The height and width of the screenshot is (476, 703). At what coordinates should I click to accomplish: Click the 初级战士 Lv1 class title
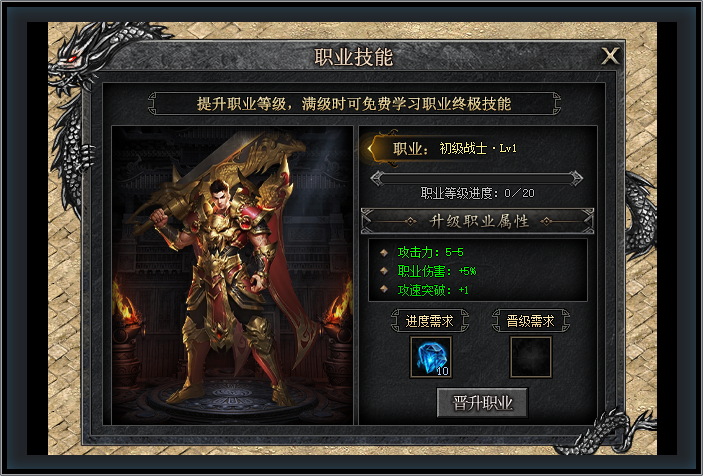click(478, 148)
